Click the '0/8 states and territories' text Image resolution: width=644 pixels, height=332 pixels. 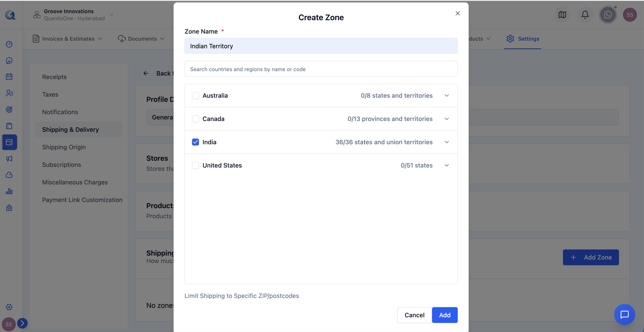coord(396,96)
